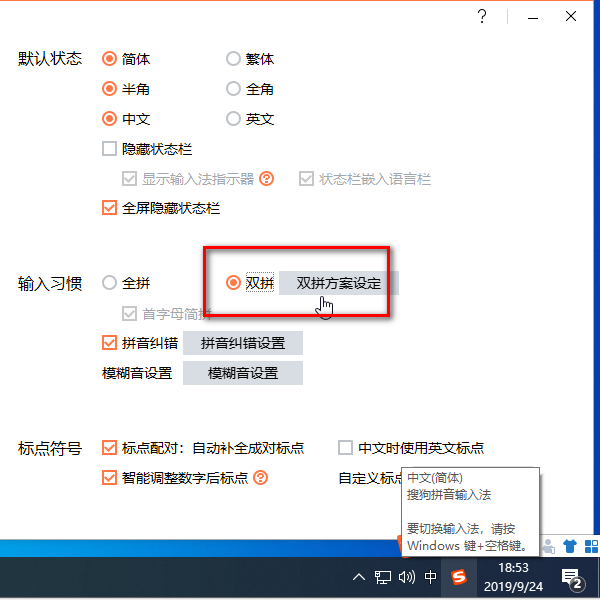Click the taskbar clock showing 18:53
The image size is (600, 600).
pos(513,577)
